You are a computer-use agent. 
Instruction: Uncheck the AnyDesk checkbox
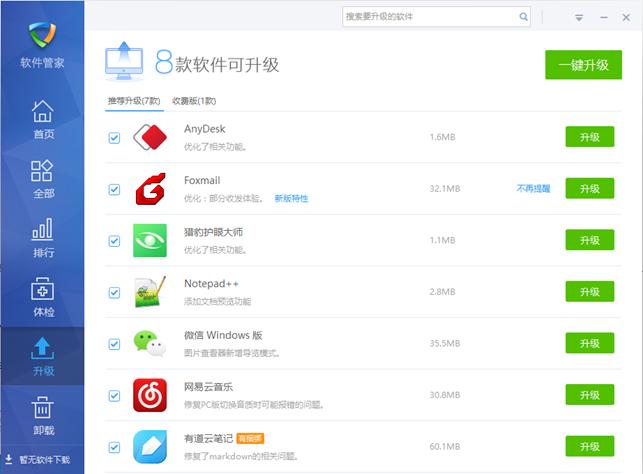(x=114, y=138)
